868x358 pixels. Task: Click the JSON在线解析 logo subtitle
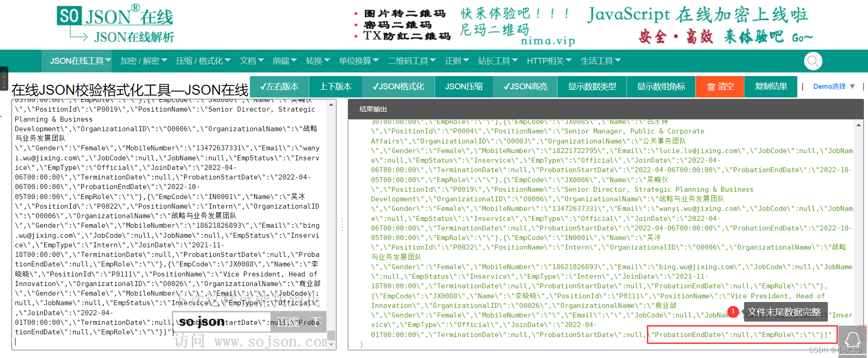pos(134,37)
